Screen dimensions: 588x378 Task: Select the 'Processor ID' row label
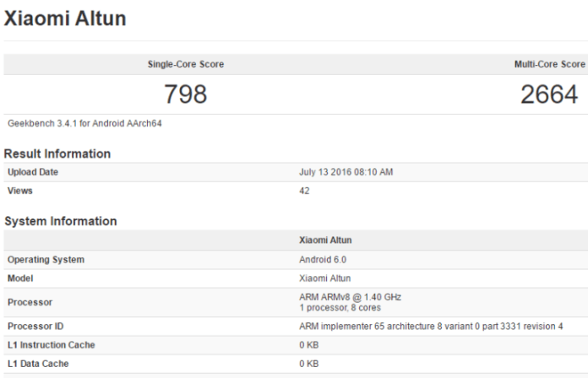tap(35, 327)
